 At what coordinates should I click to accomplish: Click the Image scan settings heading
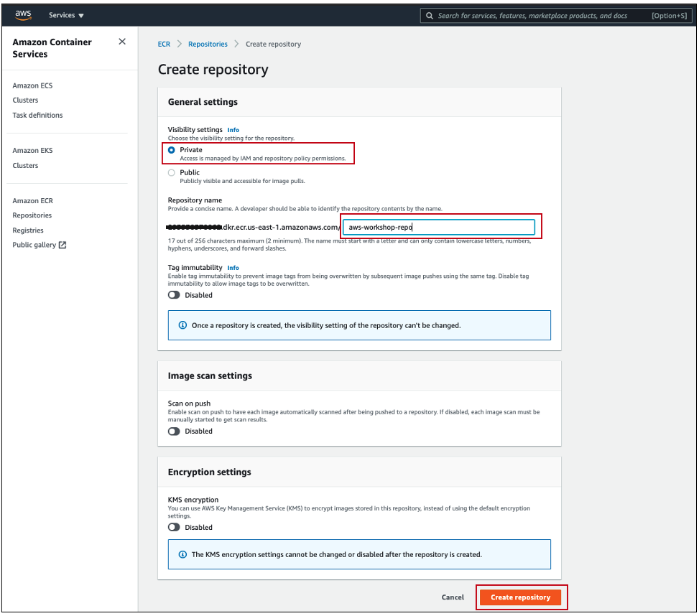pyautogui.click(x=210, y=376)
